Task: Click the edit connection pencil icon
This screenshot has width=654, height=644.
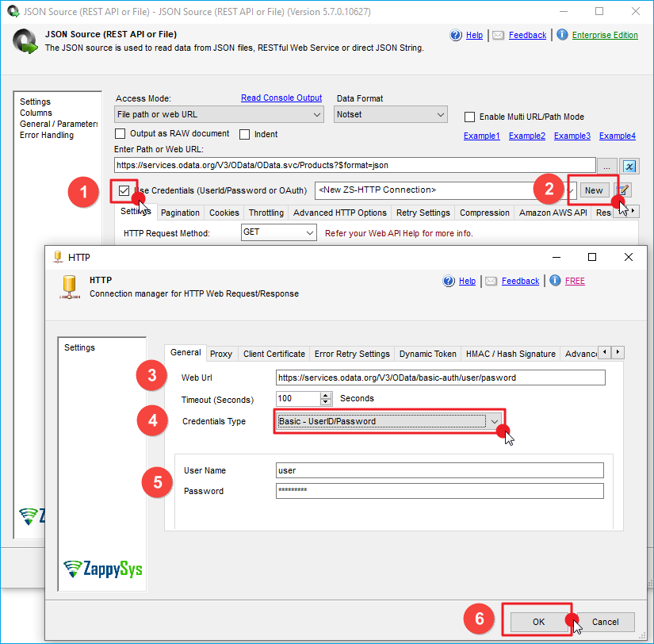Action: pos(624,190)
